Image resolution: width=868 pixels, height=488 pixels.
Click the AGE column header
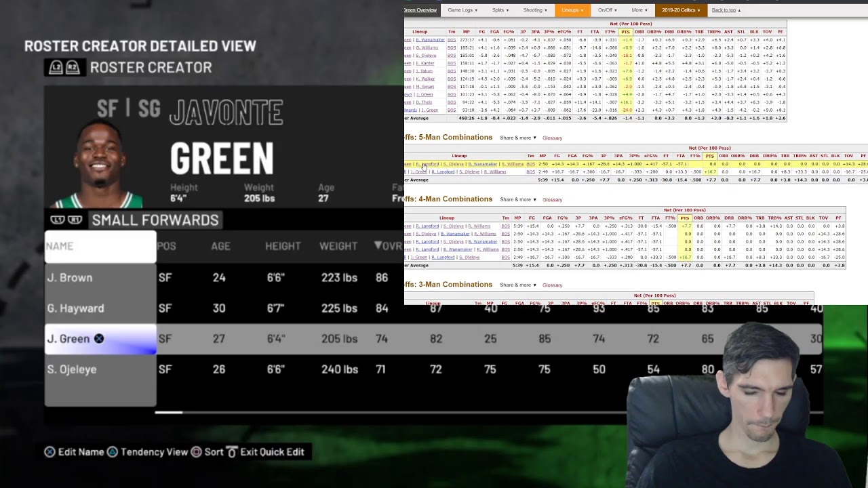coord(220,246)
